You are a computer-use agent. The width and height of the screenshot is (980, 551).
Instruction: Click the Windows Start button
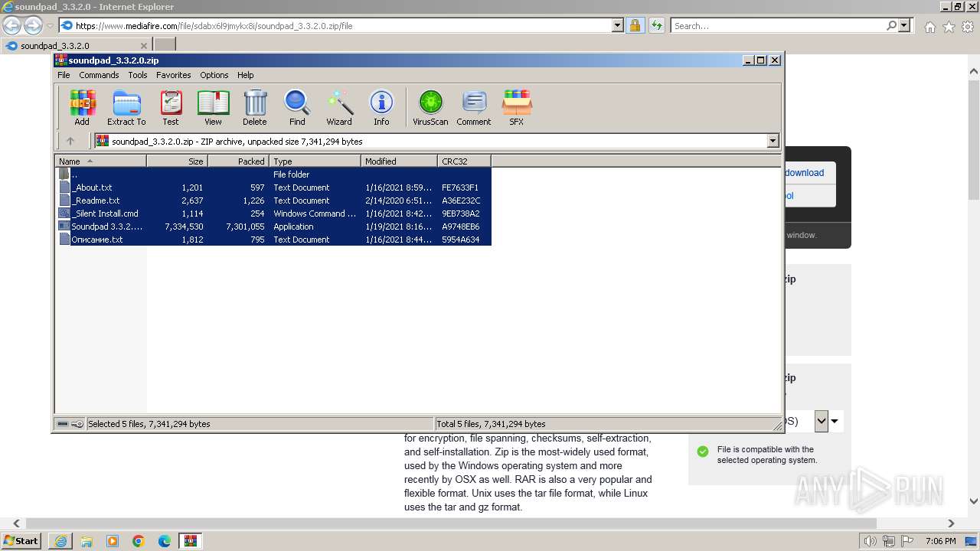(21, 540)
